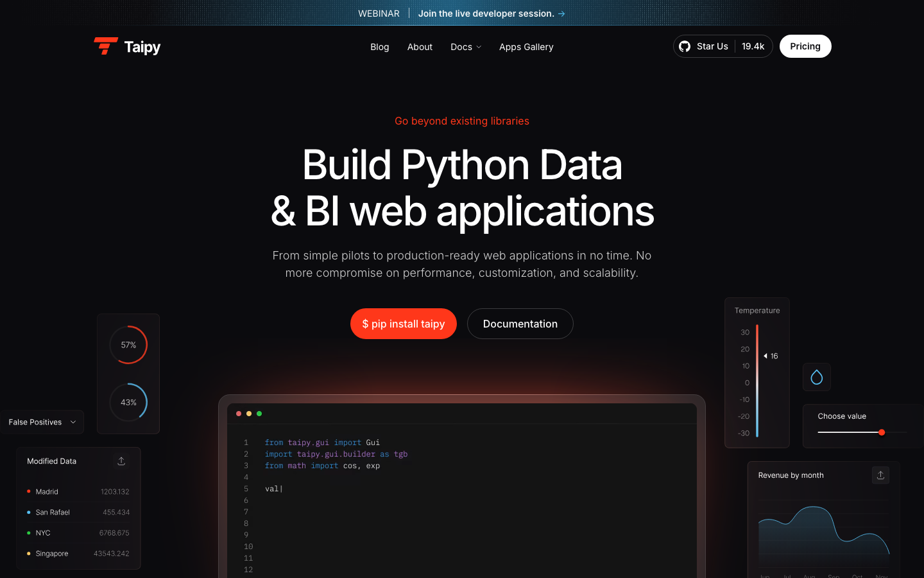The height and width of the screenshot is (578, 924).
Task: Click the Choose value label
Action: coord(842,416)
